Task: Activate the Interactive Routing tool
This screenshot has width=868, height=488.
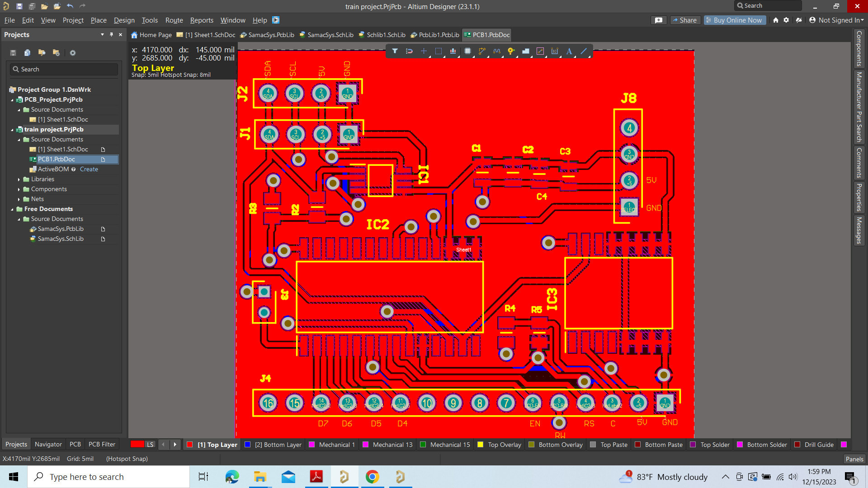Action: pyautogui.click(x=482, y=51)
